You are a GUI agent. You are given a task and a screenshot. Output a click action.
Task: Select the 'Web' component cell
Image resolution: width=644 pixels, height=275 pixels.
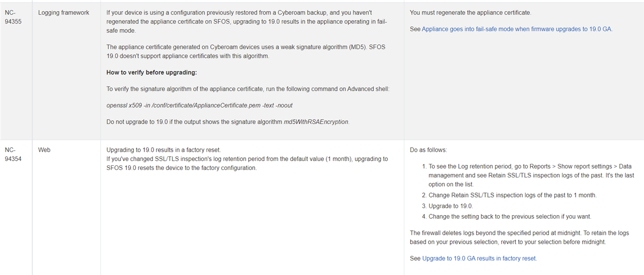(44, 150)
